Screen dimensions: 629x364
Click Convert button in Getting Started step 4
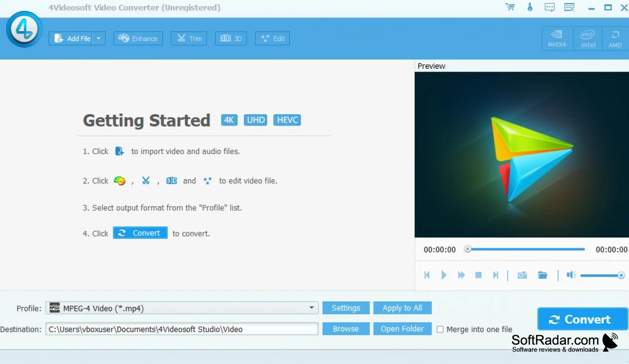pos(140,233)
